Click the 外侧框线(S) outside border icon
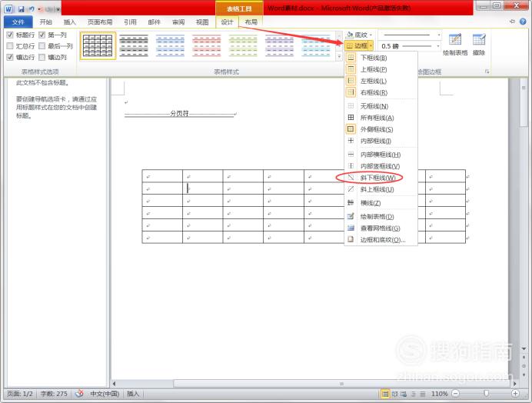This screenshot has height=403, width=532. pyautogui.click(x=351, y=129)
